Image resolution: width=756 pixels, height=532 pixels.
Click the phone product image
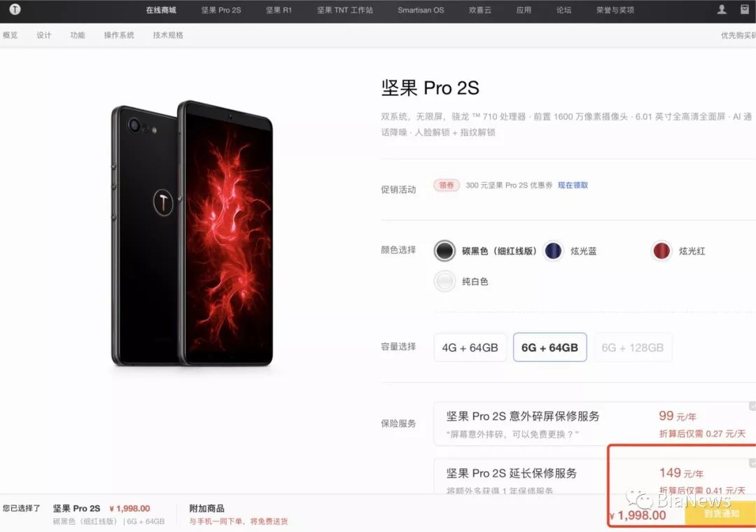(x=192, y=233)
